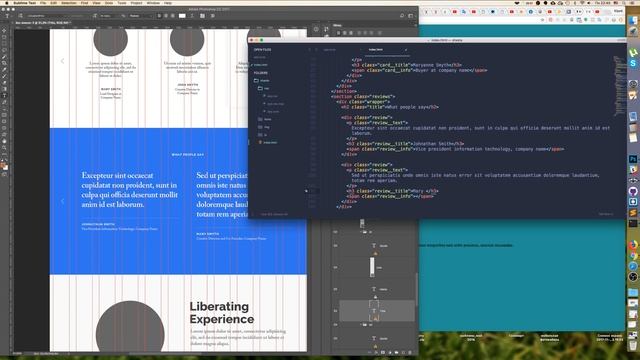Screen dimensions: 640x360
Task: Select the Horizontal Type tool in the left toolbar
Action: (x=4, y=96)
